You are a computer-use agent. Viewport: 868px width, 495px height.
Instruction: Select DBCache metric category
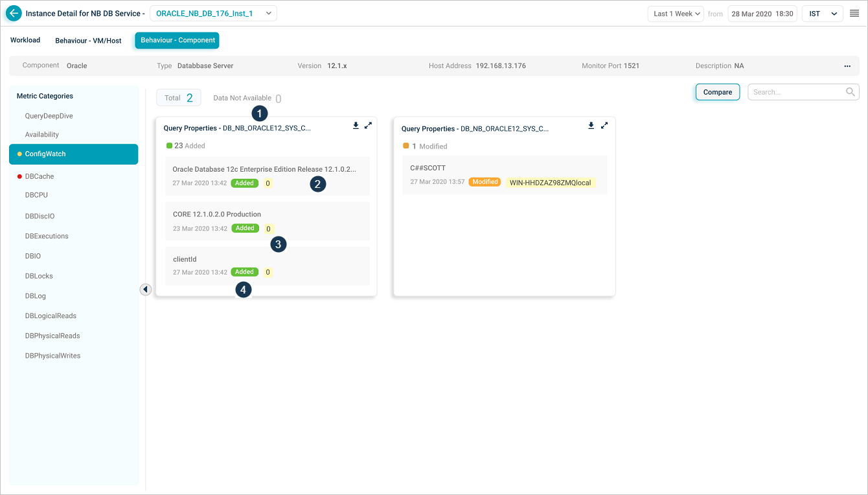point(40,176)
